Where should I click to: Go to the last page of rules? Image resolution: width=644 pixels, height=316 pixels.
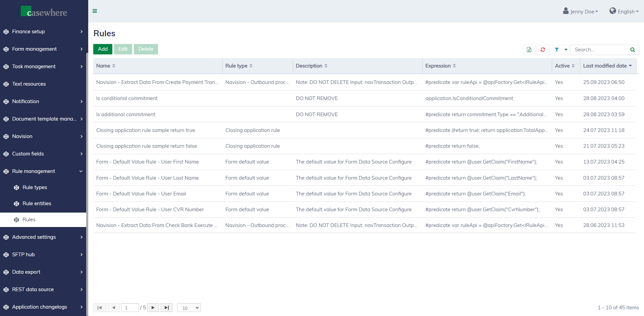tap(166, 308)
